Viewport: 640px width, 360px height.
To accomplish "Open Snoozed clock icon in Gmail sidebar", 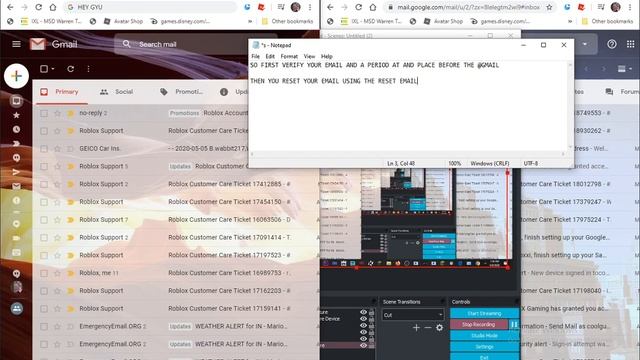I will (16, 129).
